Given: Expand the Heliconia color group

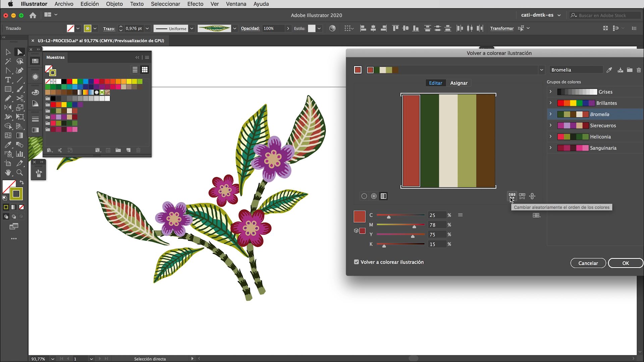Looking at the screenshot, I should (x=550, y=136).
